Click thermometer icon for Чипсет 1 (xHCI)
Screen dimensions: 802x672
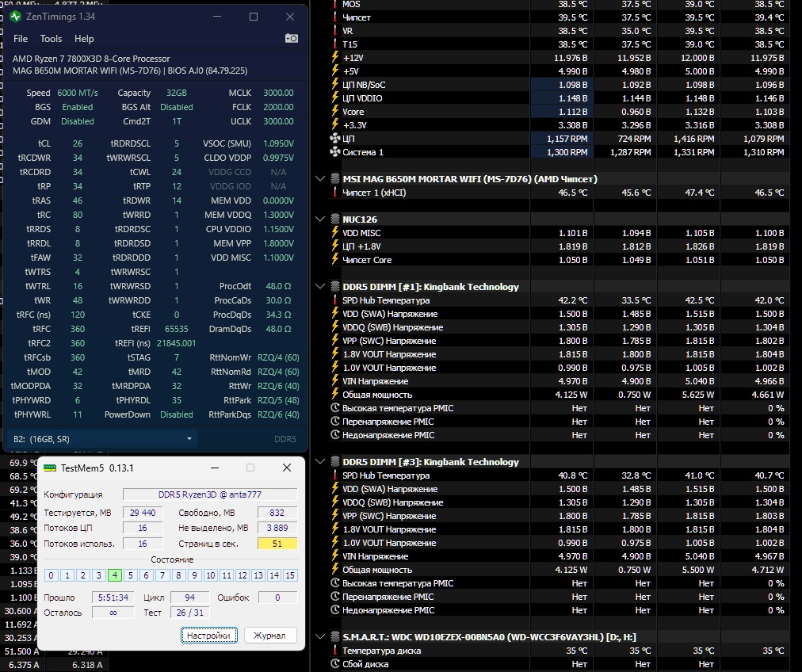pos(335,193)
